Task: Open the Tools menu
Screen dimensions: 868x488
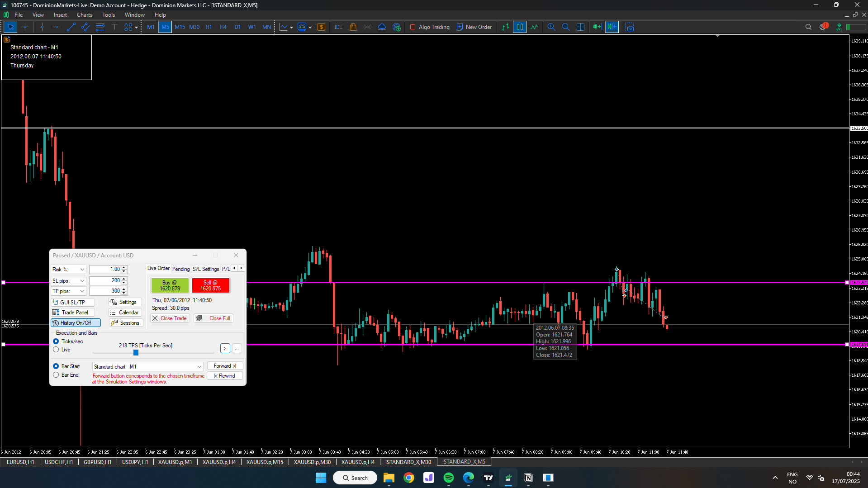Action: (x=109, y=15)
